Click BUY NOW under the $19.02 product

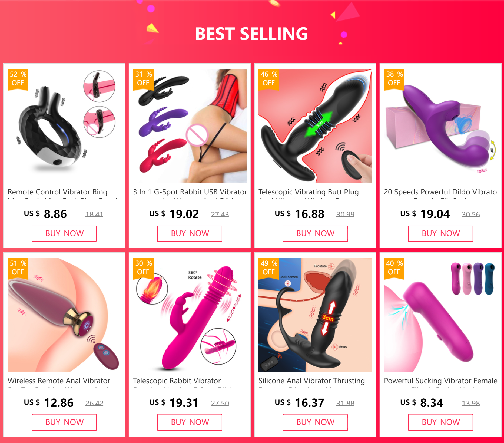[x=190, y=233]
